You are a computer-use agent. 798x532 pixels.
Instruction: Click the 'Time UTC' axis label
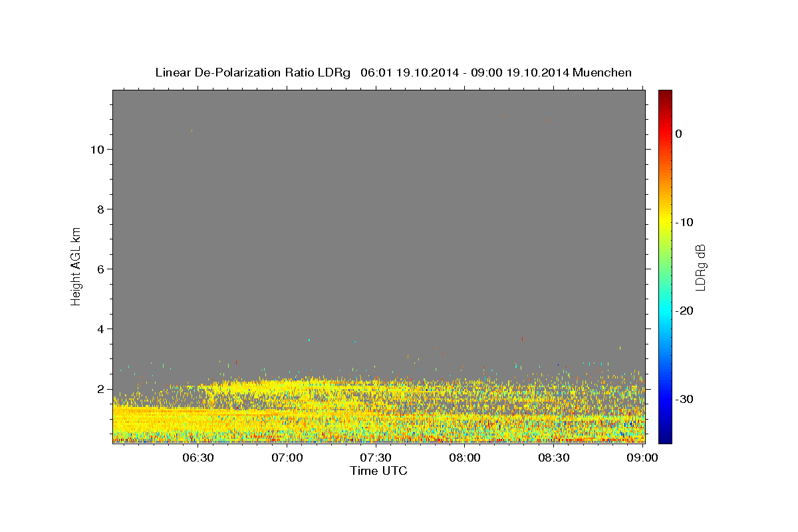(378, 471)
